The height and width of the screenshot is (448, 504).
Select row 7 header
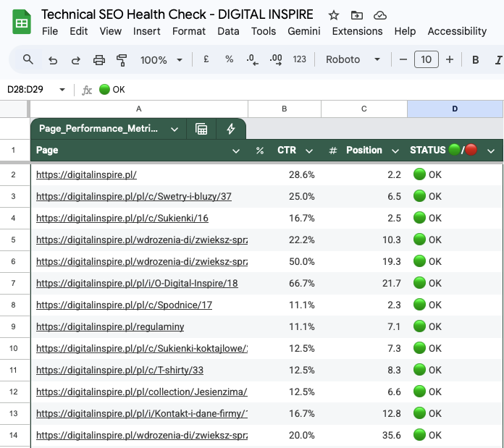(13, 283)
